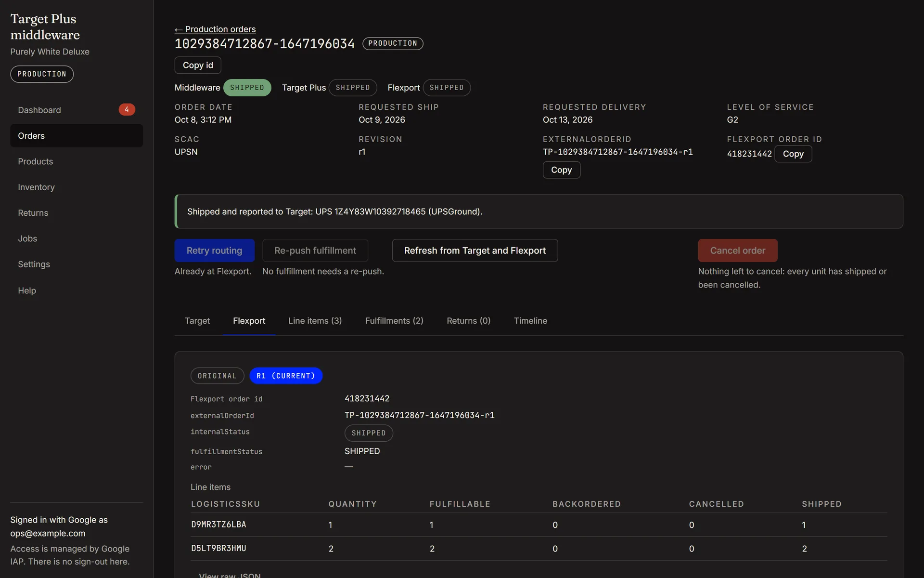Select the ORIGINAL revision pill
The width and height of the screenshot is (924, 578).
pyautogui.click(x=218, y=376)
